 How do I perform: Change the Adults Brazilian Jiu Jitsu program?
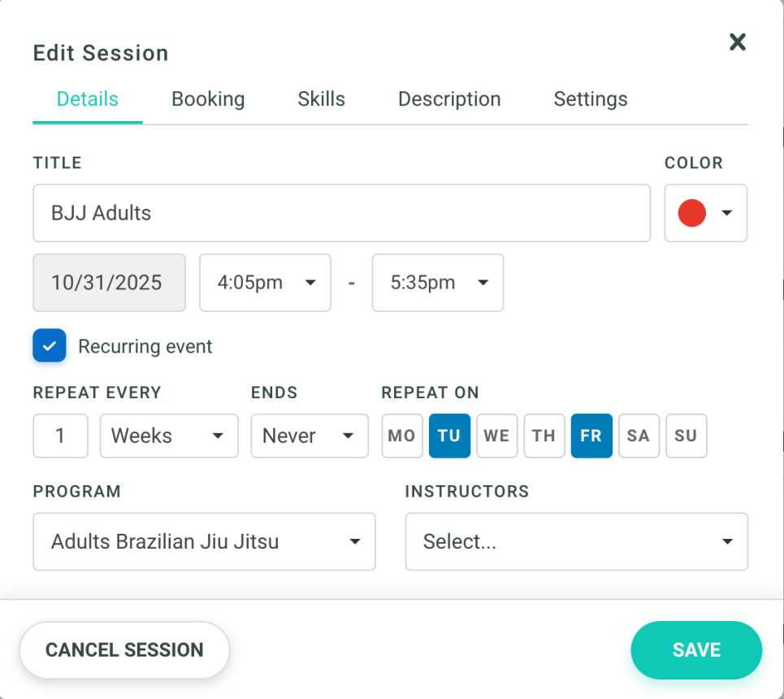pos(204,541)
